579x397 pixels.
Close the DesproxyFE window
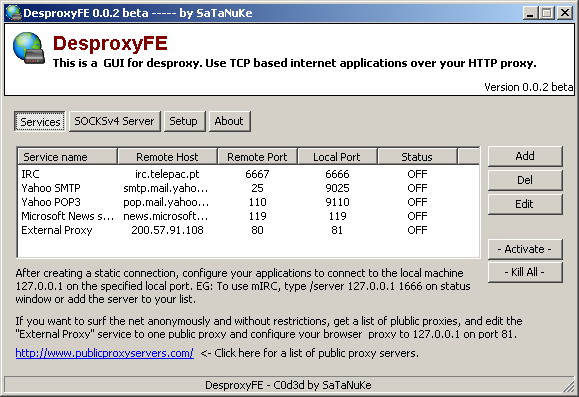[x=565, y=13]
